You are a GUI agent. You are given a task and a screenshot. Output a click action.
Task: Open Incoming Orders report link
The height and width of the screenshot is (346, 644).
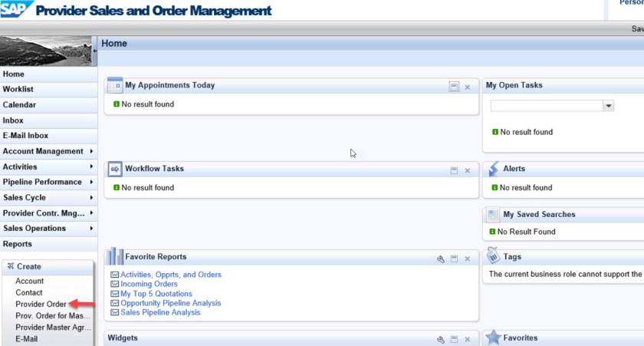tap(149, 284)
